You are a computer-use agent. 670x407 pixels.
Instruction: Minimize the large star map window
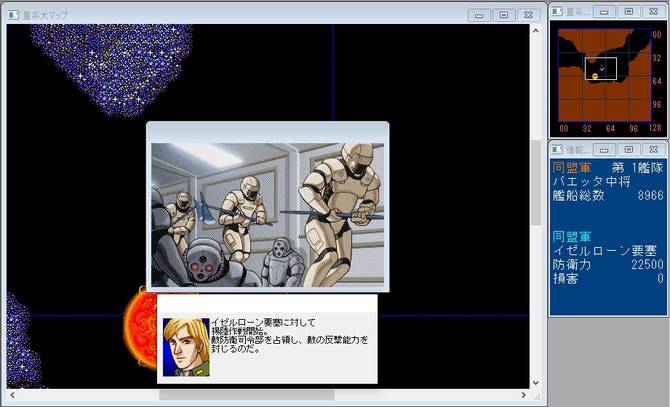click(x=479, y=15)
